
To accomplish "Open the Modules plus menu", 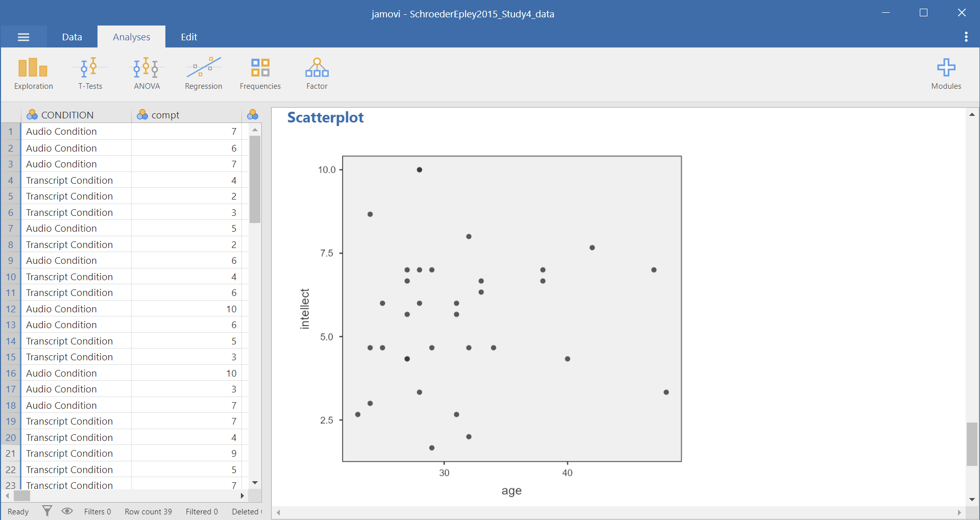I will point(946,74).
